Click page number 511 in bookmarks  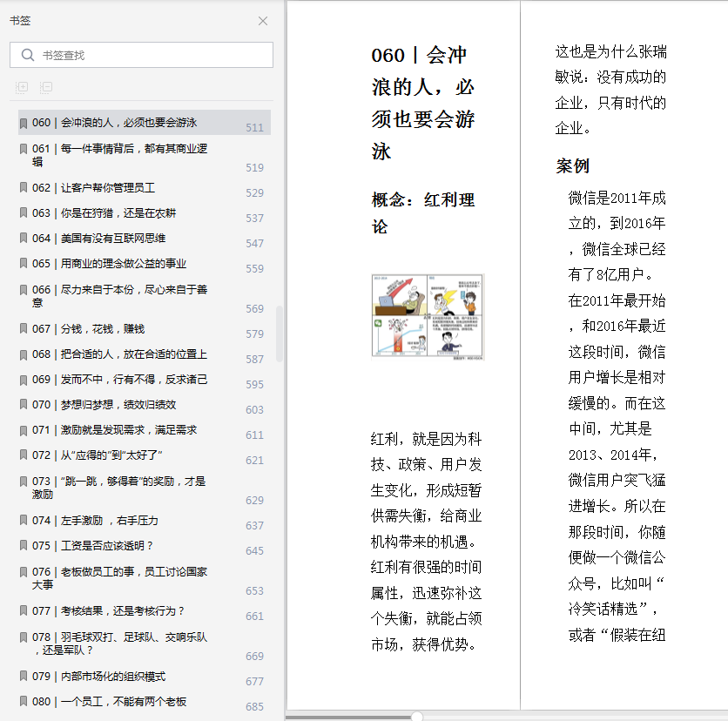[254, 128]
